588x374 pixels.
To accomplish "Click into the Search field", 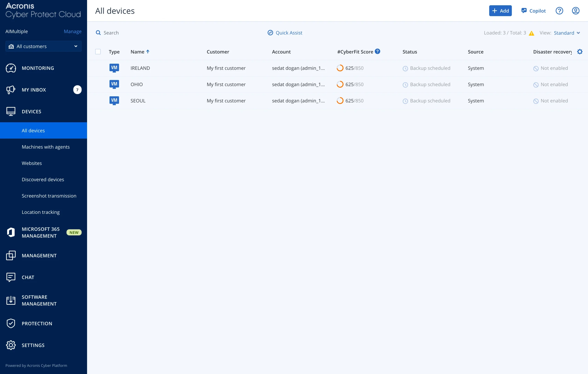I will tap(111, 33).
